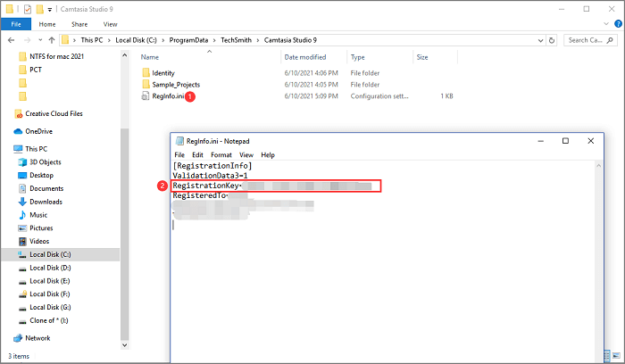625x364 pixels.
Task: Open Notepad's Edit menu
Action: [197, 154]
